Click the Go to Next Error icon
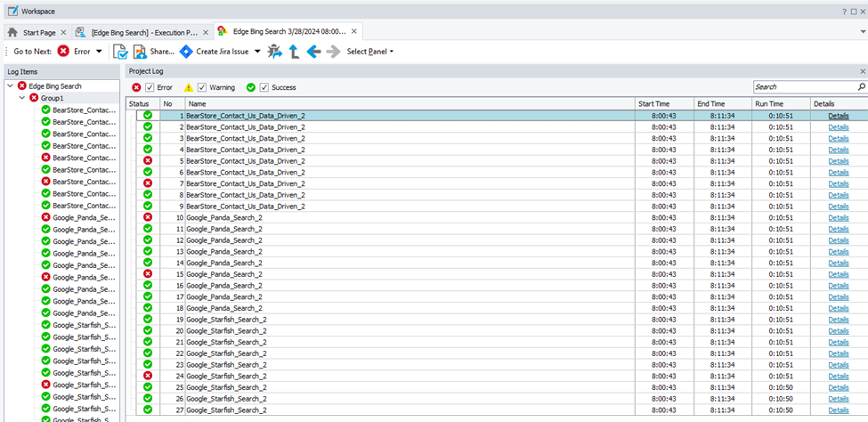This screenshot has width=868, height=422. point(64,52)
